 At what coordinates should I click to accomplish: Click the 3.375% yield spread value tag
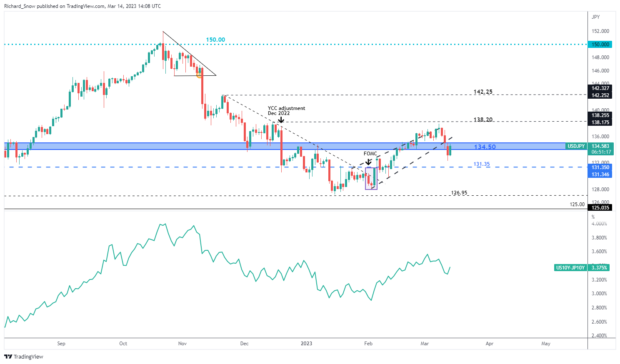point(600,267)
